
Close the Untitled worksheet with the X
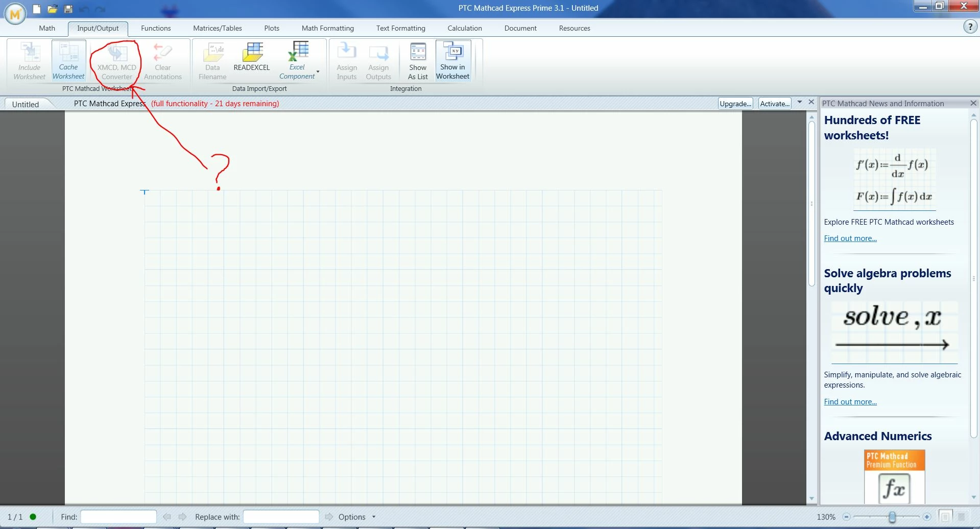click(811, 102)
